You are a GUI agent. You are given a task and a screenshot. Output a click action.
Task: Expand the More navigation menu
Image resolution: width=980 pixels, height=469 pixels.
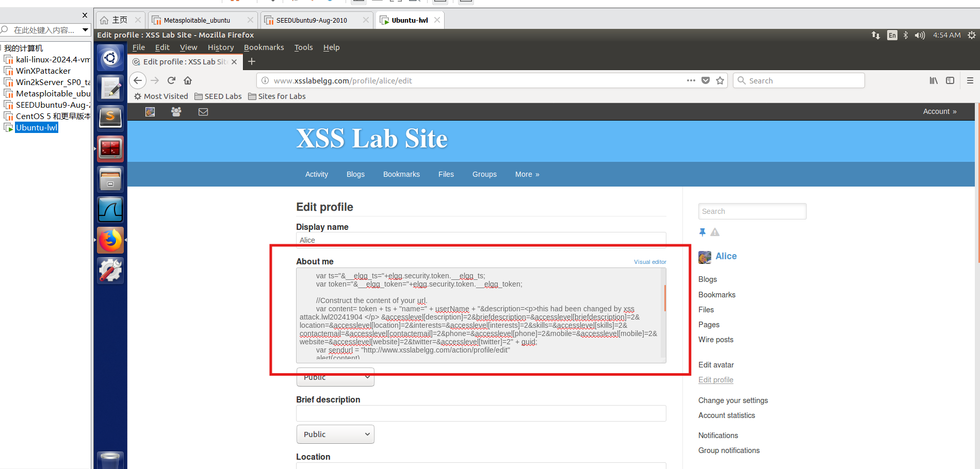click(x=527, y=174)
